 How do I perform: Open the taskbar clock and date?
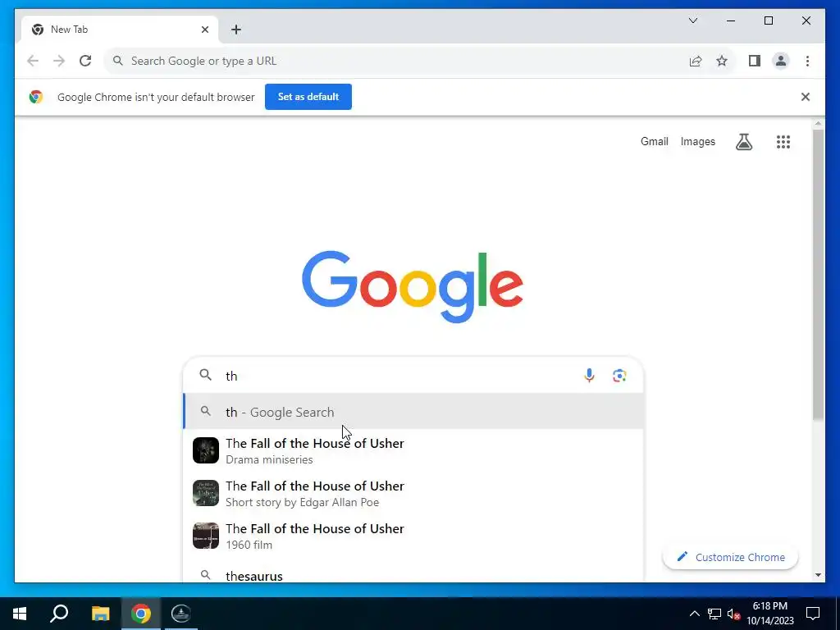tap(770, 614)
